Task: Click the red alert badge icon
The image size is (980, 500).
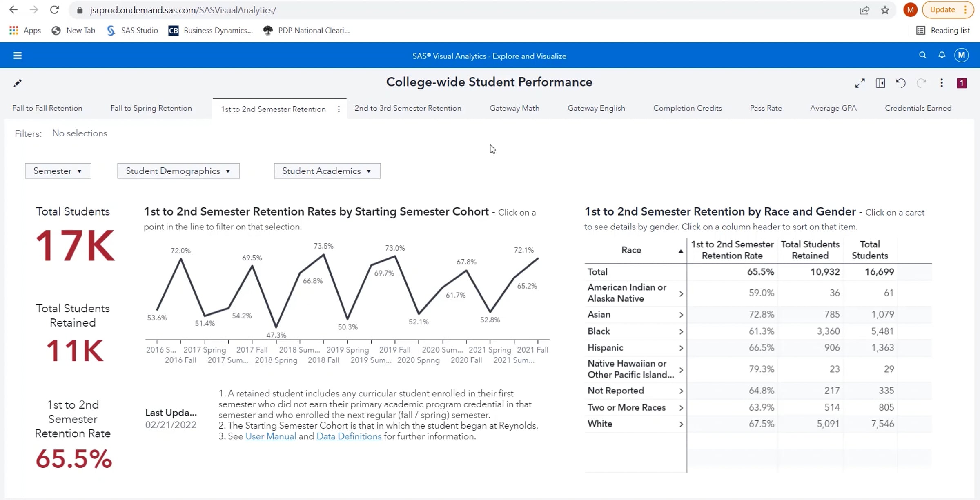Action: coord(962,83)
